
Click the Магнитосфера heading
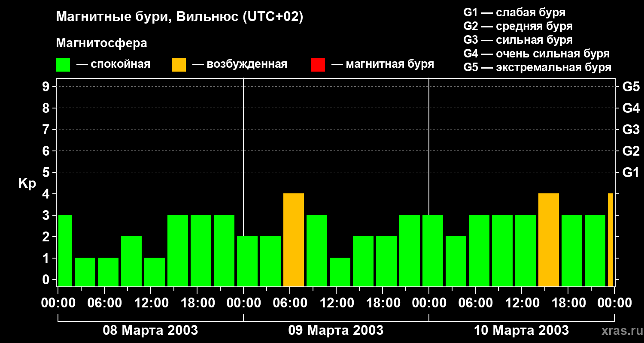101,43
